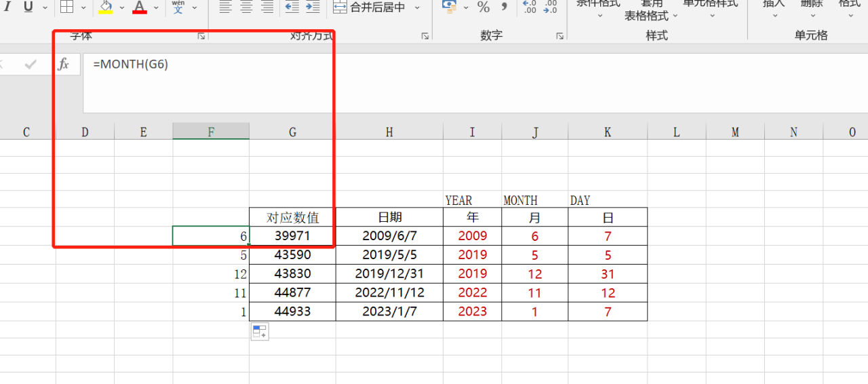Select cell containing 44877
The height and width of the screenshot is (384, 868).
click(x=292, y=292)
